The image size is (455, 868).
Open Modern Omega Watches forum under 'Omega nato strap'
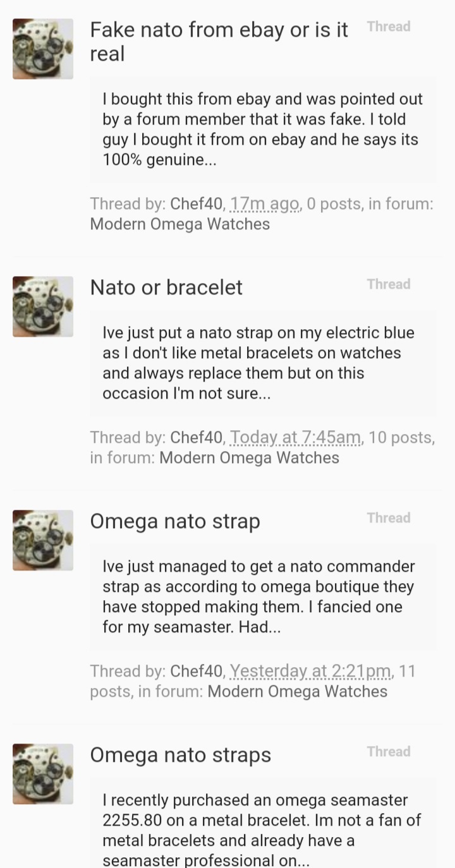[297, 691]
